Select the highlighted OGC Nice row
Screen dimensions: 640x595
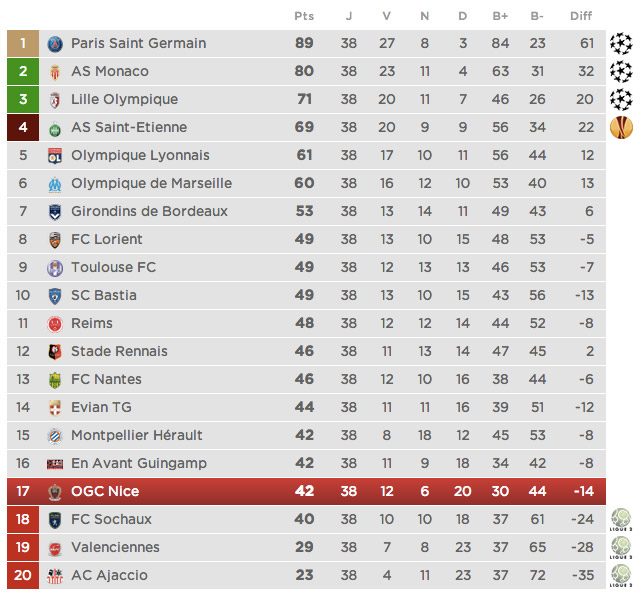tap(320, 491)
